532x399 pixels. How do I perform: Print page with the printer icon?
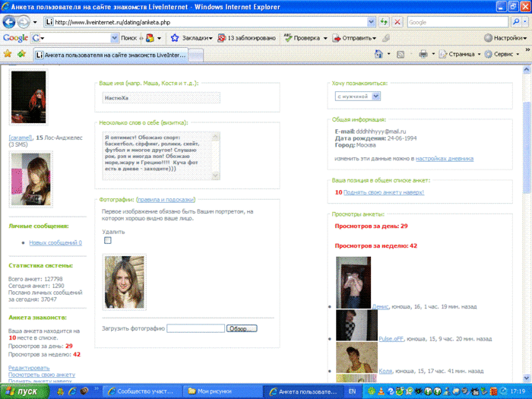423,54
